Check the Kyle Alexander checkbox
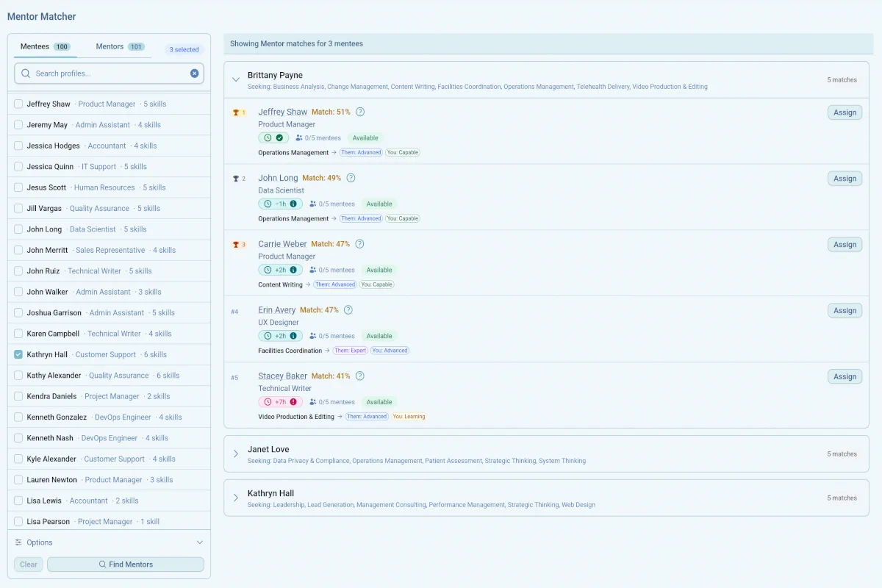This screenshot has height=588, width=882. tap(18, 459)
